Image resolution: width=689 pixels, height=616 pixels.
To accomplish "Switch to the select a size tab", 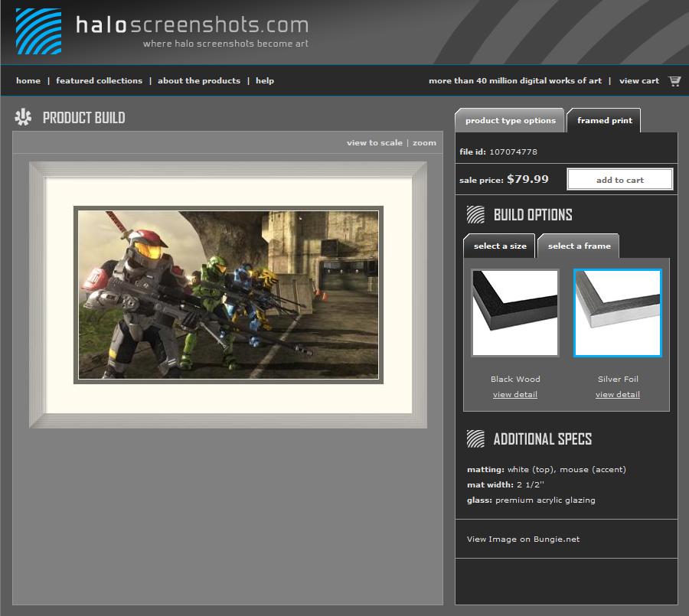I will (x=500, y=246).
